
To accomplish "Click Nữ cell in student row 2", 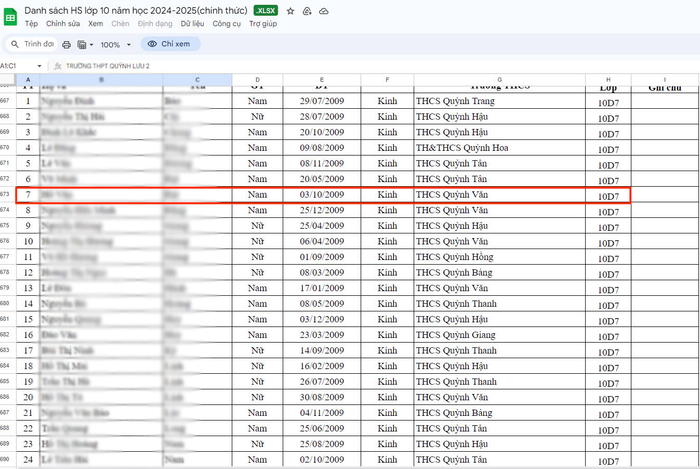I will [x=258, y=116].
